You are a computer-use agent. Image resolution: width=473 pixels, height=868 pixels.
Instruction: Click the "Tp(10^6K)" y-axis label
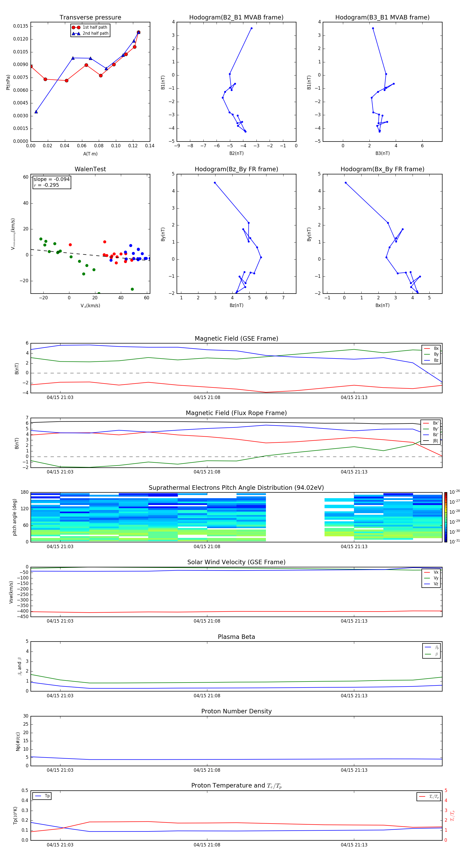[15, 815]
